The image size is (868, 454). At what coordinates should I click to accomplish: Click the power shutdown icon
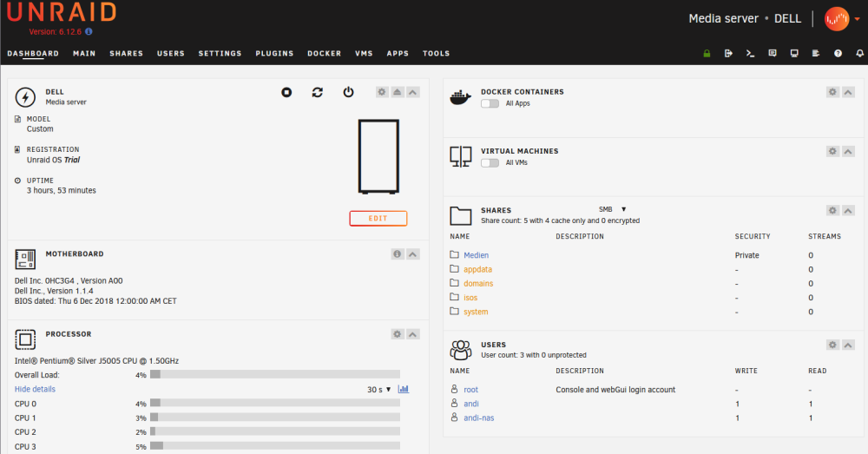pyautogui.click(x=348, y=92)
